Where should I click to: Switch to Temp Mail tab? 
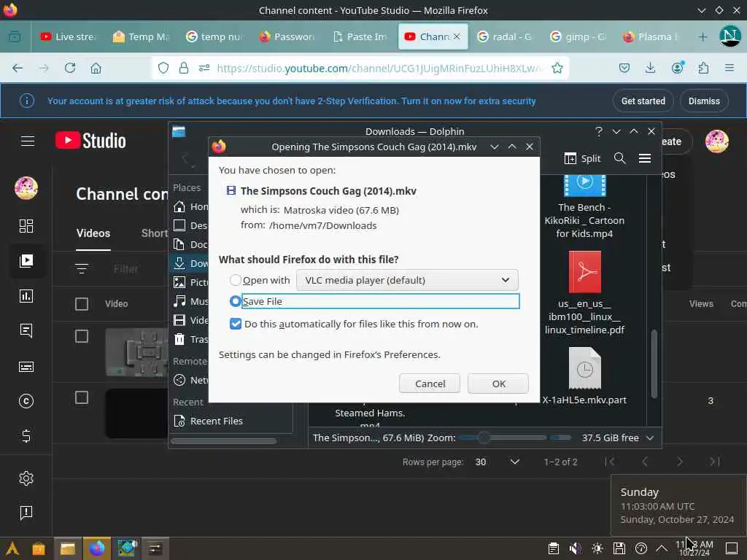click(x=142, y=36)
